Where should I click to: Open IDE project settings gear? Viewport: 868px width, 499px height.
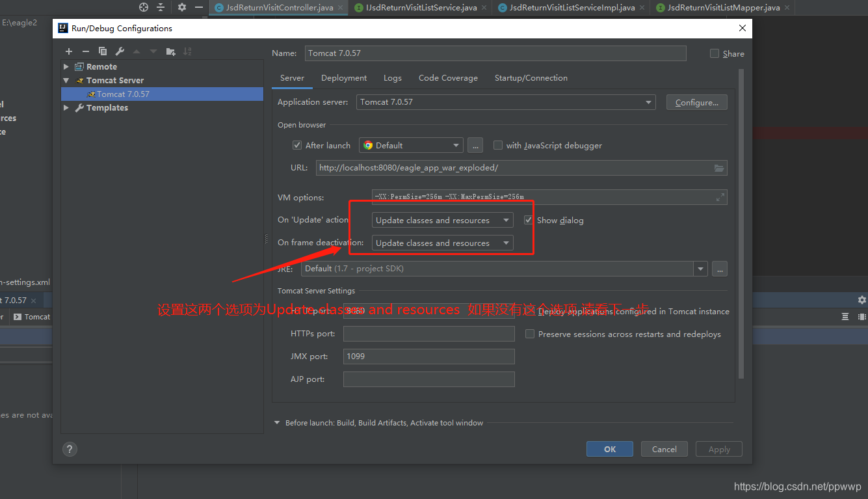(181, 7)
